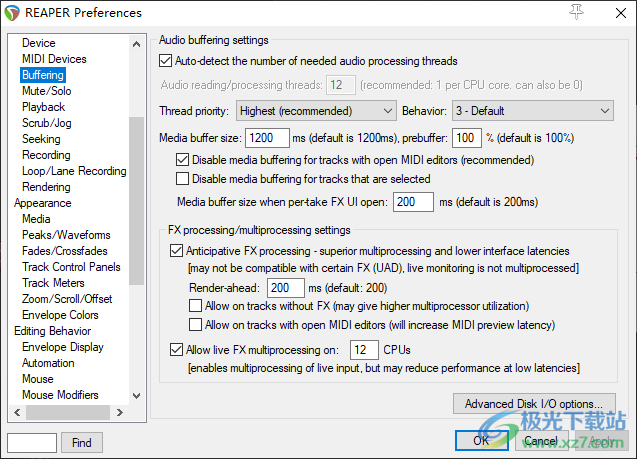Enable allow on tracks without FX
Image resolution: width=637 pixels, height=459 pixels.
195,306
